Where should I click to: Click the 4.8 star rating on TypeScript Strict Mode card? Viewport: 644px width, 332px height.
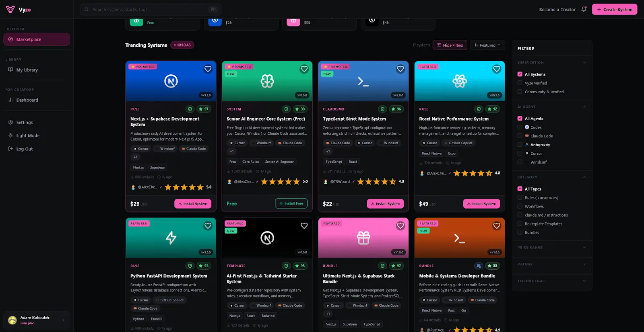381,182
